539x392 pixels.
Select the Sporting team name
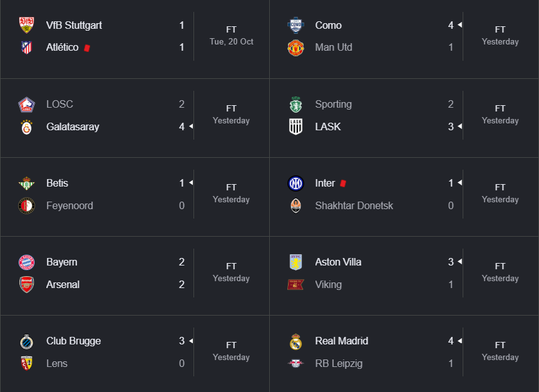[334, 104]
